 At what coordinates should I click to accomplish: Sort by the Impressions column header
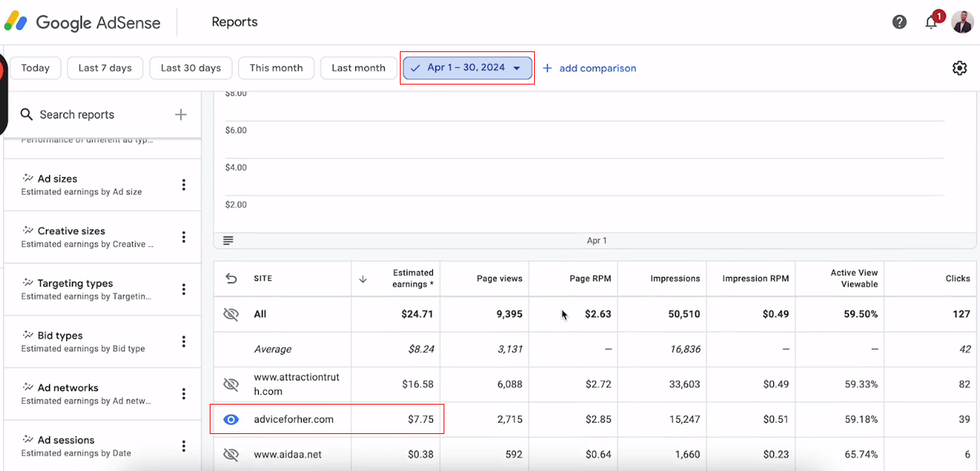(675, 279)
